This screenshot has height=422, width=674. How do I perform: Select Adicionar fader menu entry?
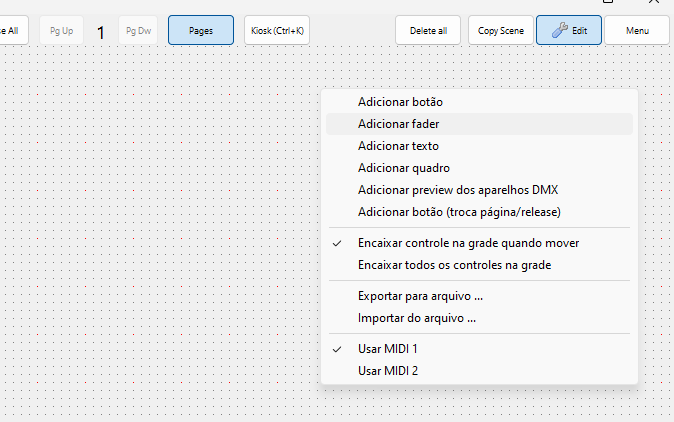(479, 124)
